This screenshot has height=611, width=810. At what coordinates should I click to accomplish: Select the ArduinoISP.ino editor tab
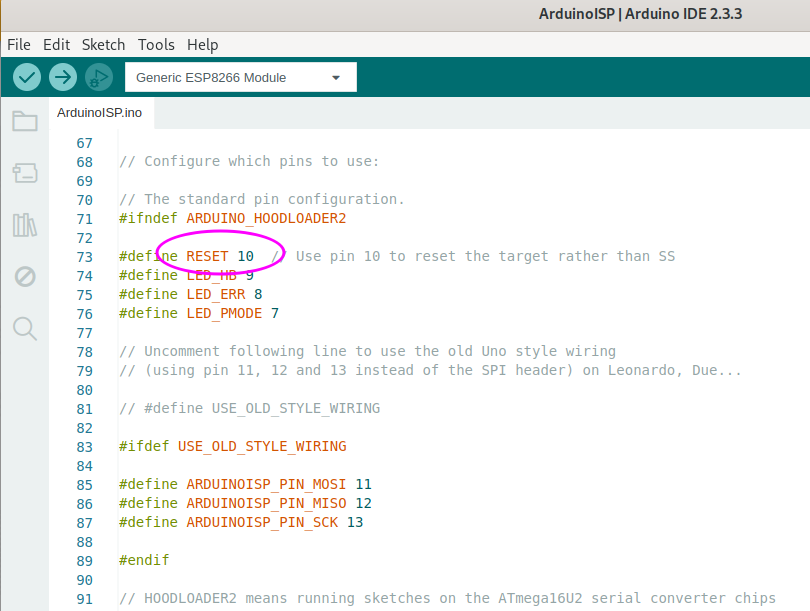tap(100, 113)
